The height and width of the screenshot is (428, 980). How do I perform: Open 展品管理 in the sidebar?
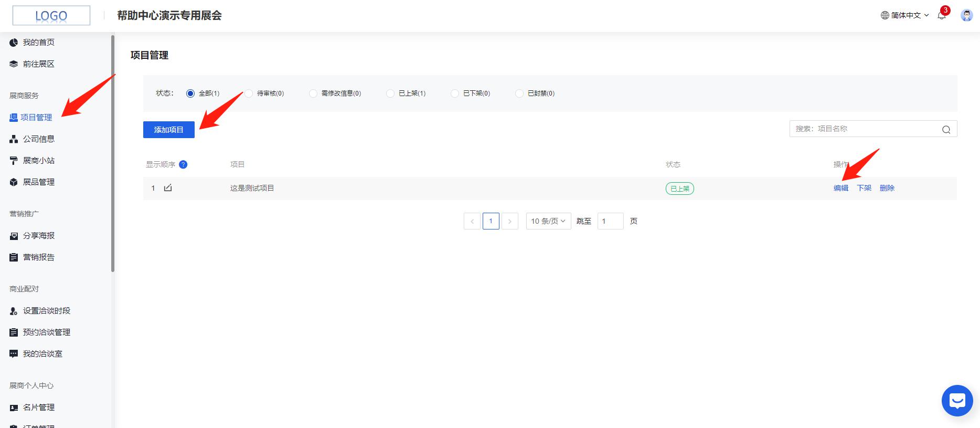(38, 182)
